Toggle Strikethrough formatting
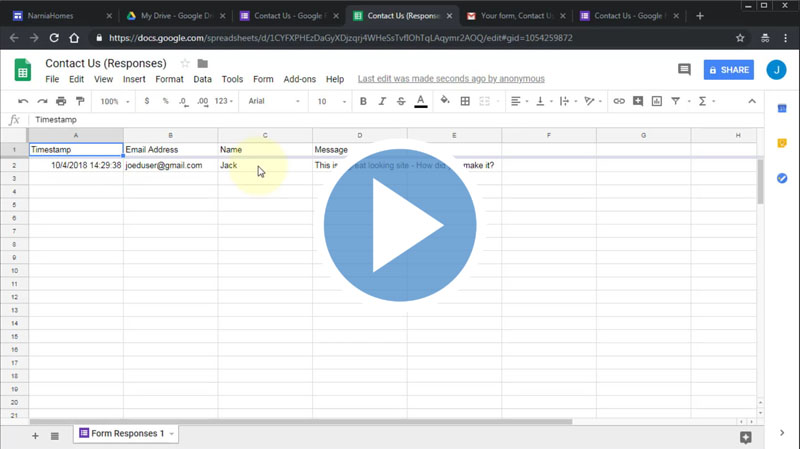Image resolution: width=800 pixels, height=449 pixels. 401,101
